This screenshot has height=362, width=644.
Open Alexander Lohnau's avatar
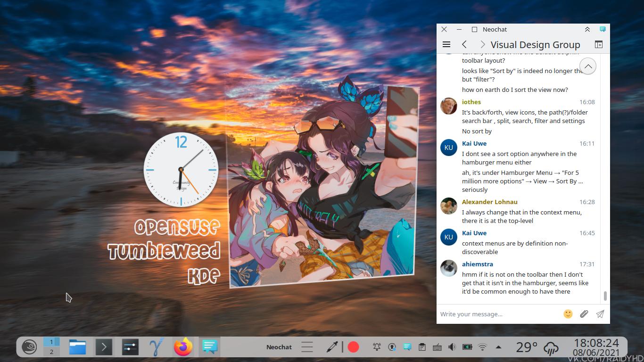(448, 206)
